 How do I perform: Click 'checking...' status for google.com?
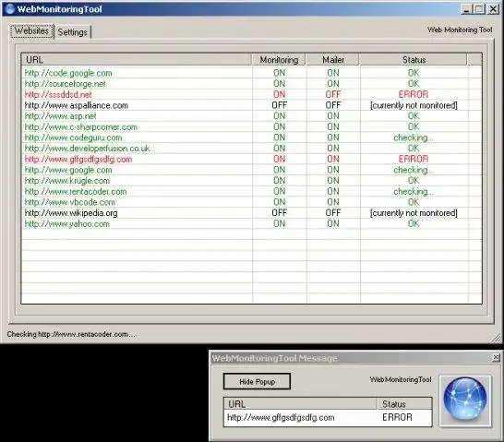(414, 170)
